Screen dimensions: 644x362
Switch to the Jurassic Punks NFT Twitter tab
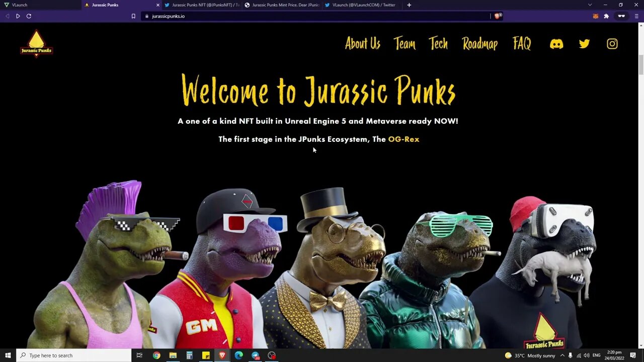(201, 5)
